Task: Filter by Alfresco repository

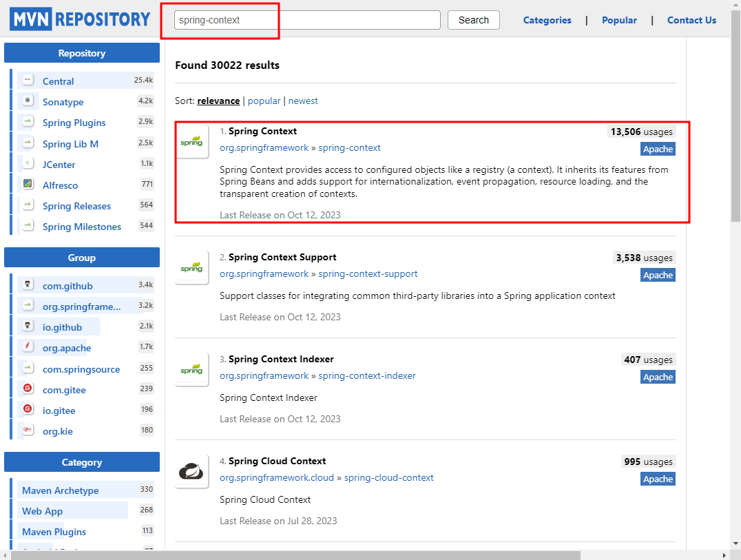Action: (60, 185)
